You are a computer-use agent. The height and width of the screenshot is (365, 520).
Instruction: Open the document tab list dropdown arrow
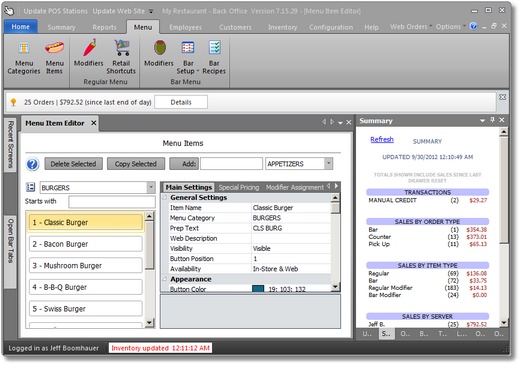pyautogui.click(x=340, y=123)
